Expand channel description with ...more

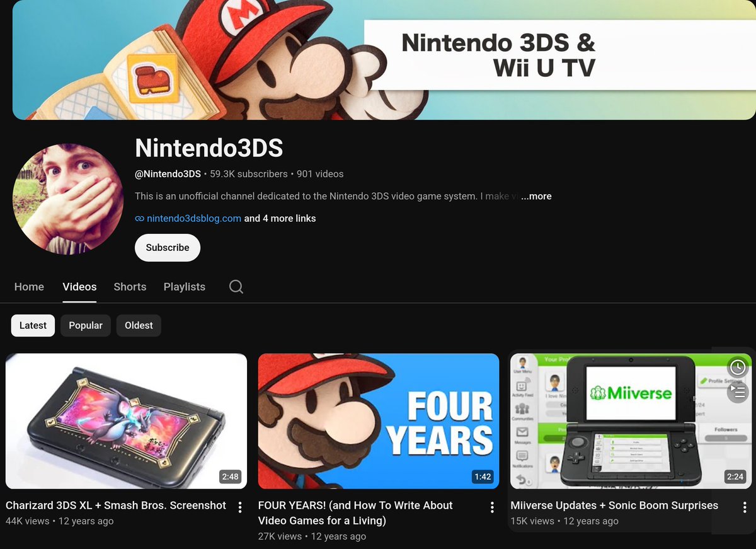click(x=536, y=196)
